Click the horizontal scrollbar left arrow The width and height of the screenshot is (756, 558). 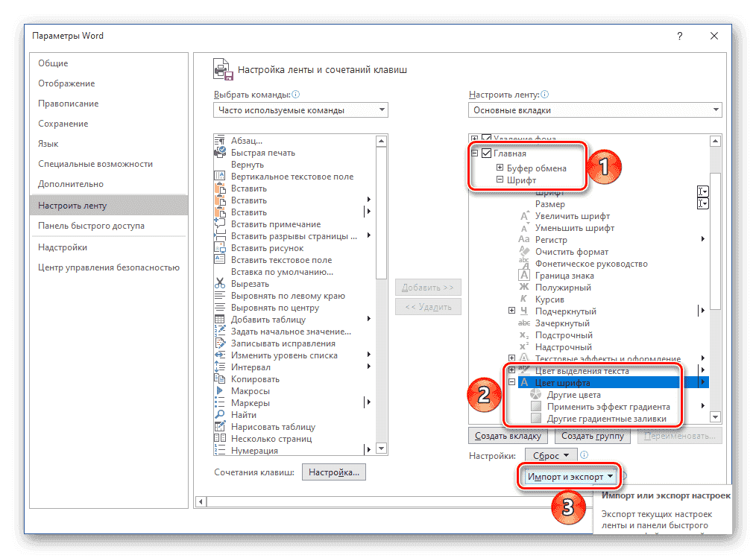[x=201, y=501]
